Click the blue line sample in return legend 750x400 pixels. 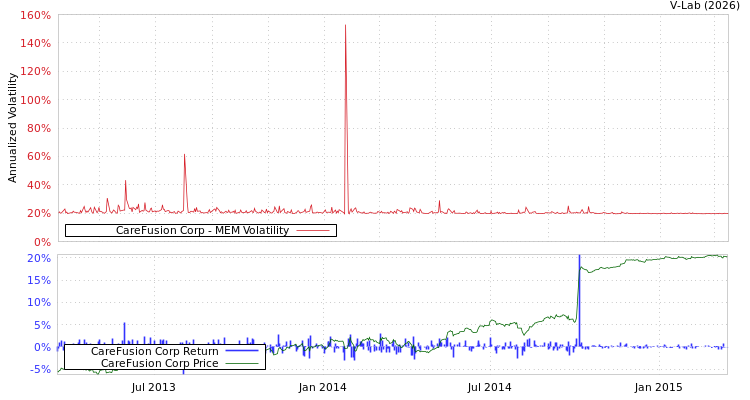241,352
